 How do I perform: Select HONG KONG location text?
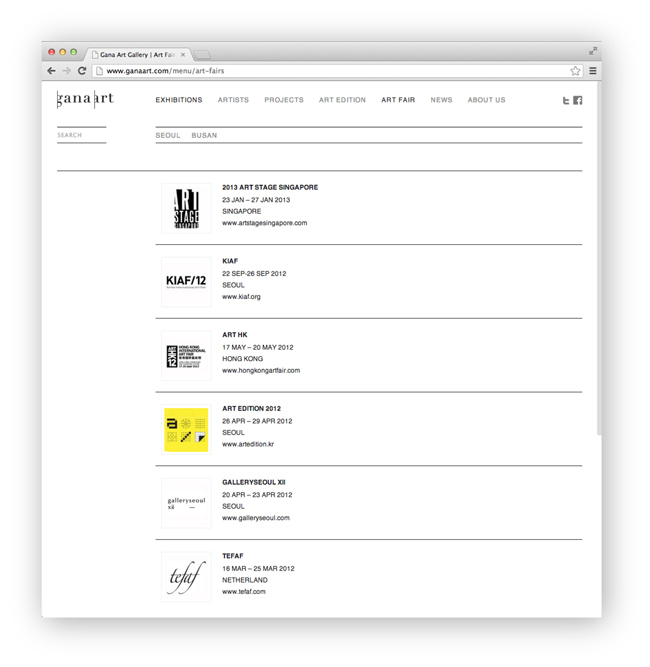(242, 359)
